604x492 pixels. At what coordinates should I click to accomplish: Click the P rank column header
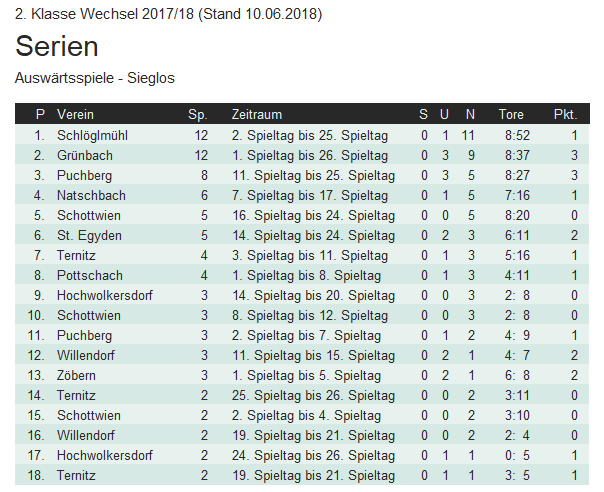point(40,115)
